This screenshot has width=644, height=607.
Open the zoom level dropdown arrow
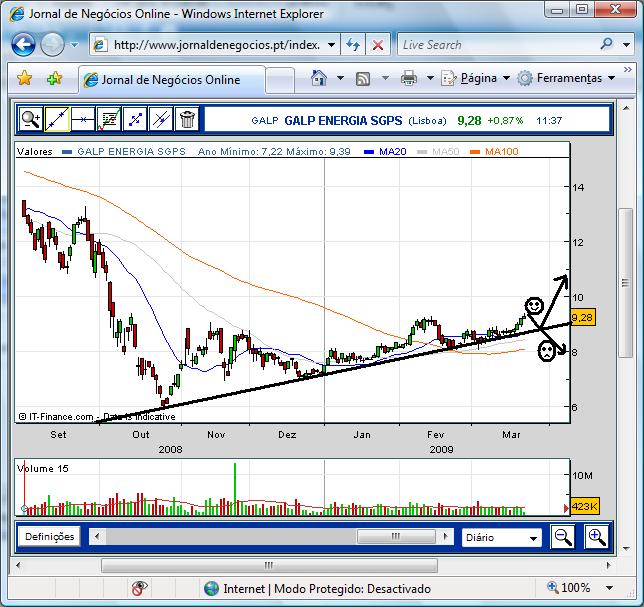(610, 588)
